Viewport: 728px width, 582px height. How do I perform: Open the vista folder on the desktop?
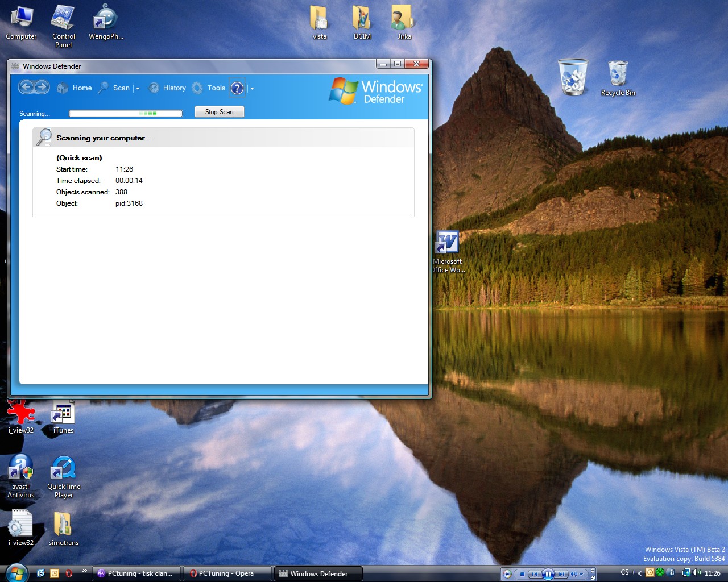click(x=320, y=23)
